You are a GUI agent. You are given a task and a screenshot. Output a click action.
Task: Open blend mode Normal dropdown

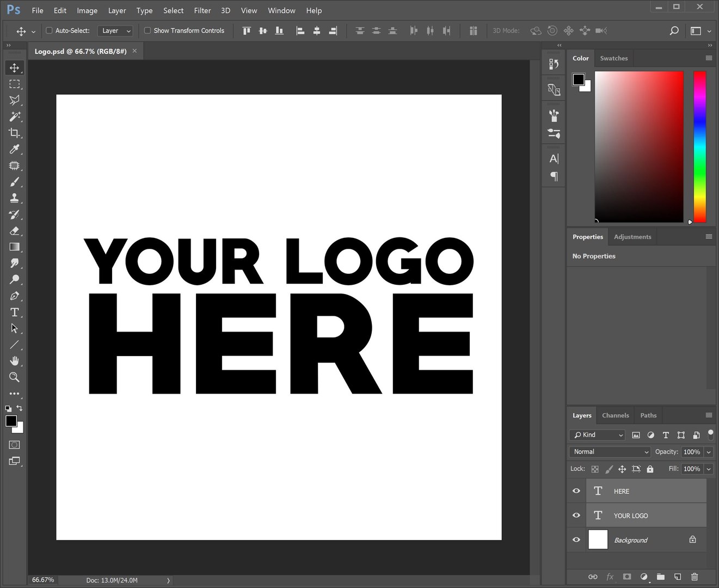click(x=610, y=452)
